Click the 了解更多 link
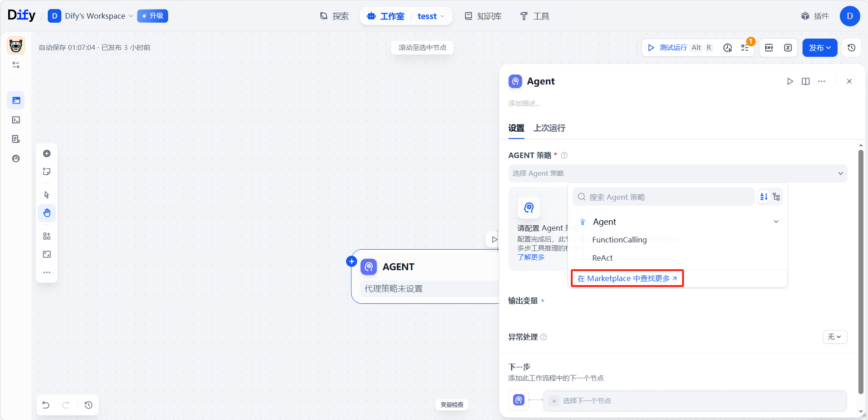 point(531,257)
